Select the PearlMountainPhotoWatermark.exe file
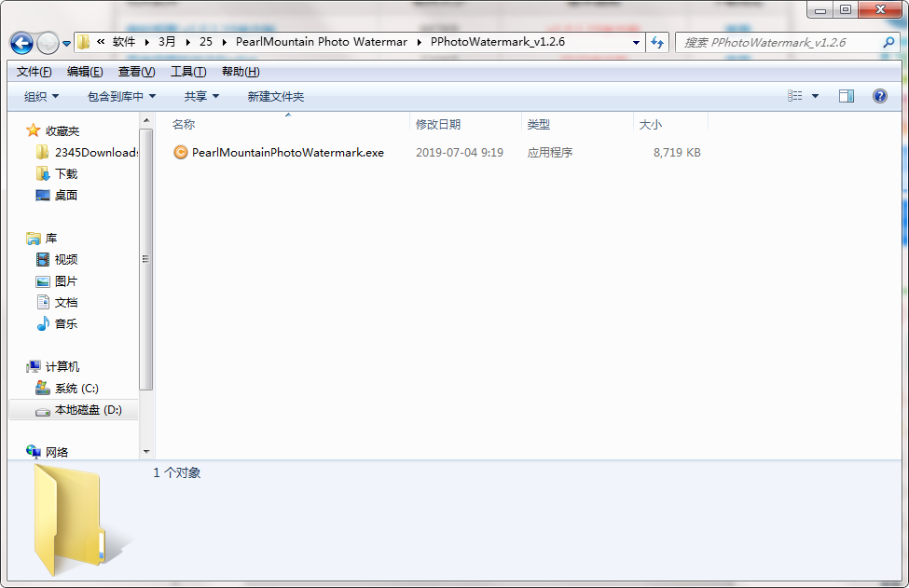Viewport: 909px width, 588px height. [x=287, y=153]
